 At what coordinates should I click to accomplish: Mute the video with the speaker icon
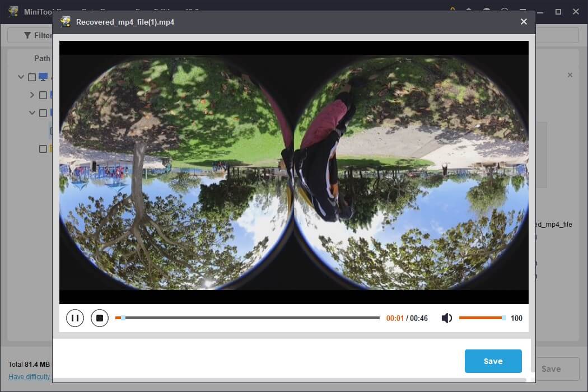(446, 318)
